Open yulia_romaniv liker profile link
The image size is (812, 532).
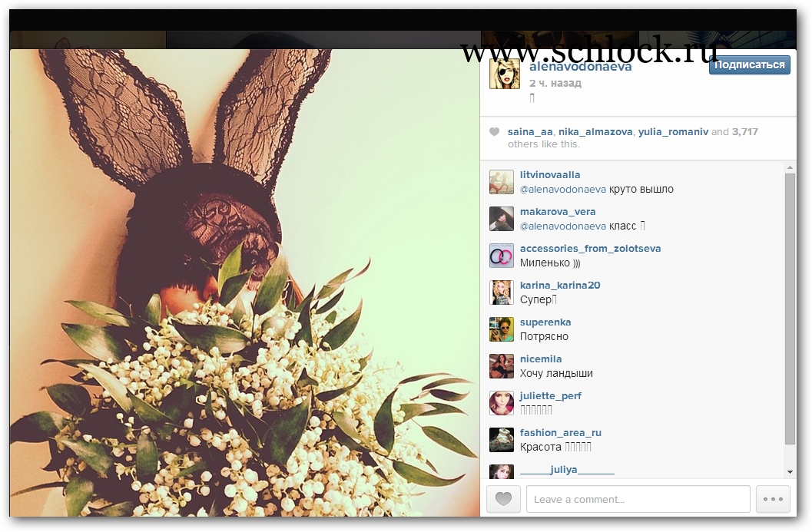(x=672, y=132)
